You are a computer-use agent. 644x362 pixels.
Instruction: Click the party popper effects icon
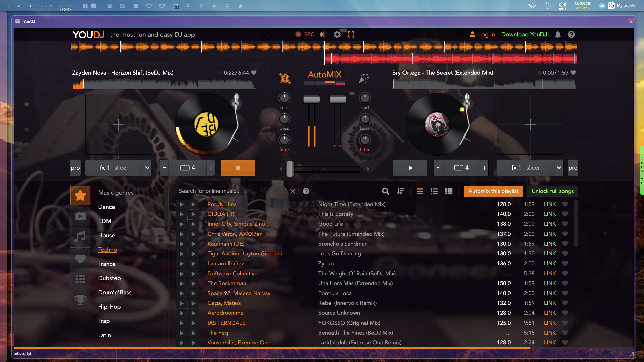pyautogui.click(x=364, y=78)
